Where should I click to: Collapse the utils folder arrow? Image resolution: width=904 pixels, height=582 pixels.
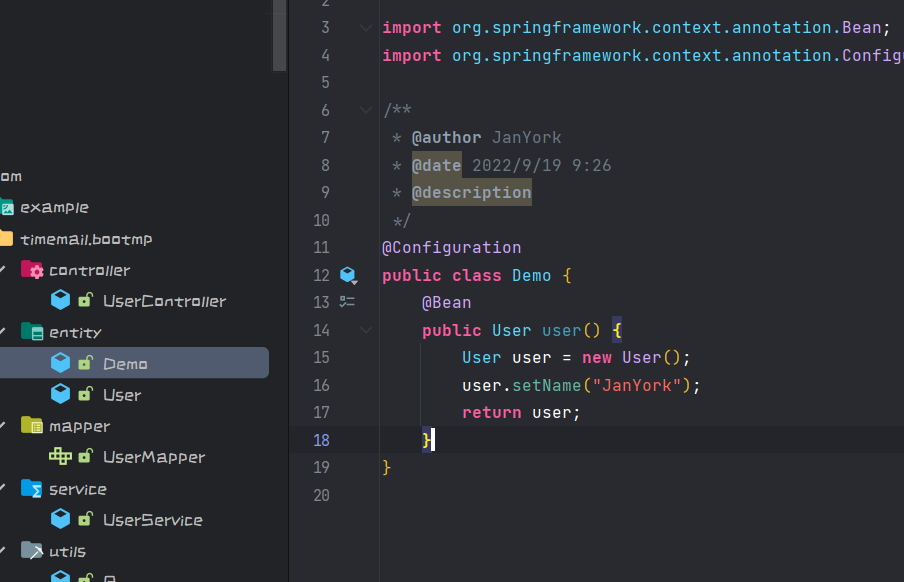pos(3,550)
